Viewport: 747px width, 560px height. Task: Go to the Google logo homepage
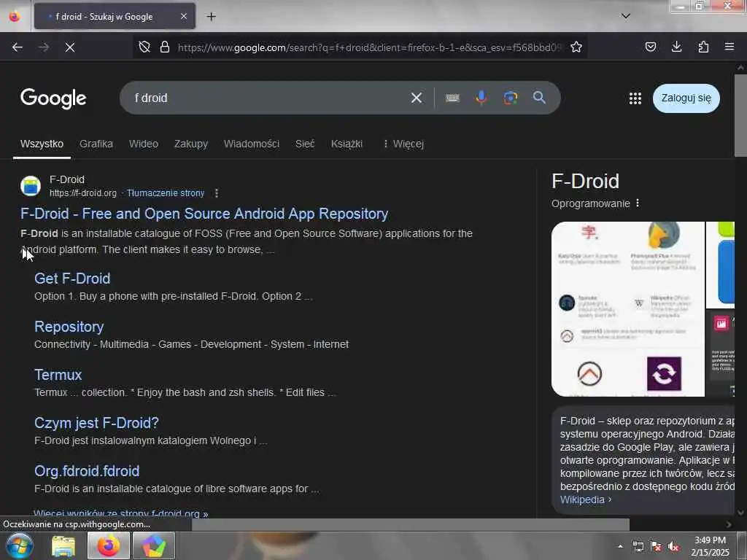click(x=53, y=98)
